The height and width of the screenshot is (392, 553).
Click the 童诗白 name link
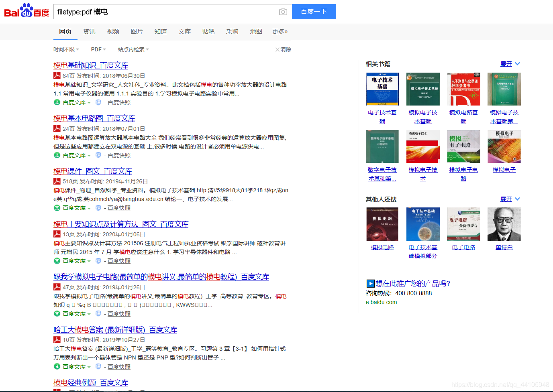coord(504,247)
